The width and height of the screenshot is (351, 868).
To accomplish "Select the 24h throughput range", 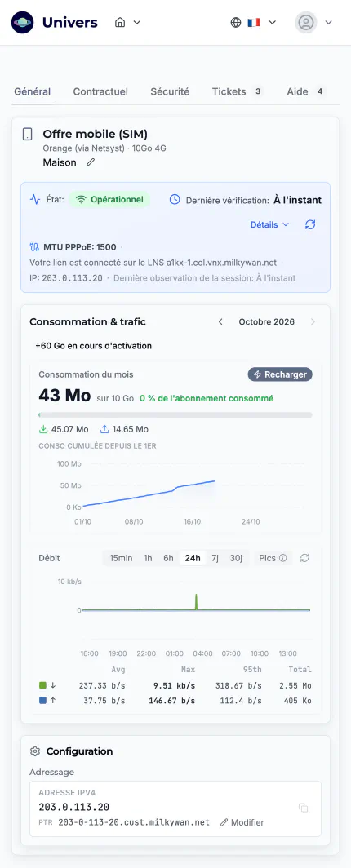I will coord(193,558).
